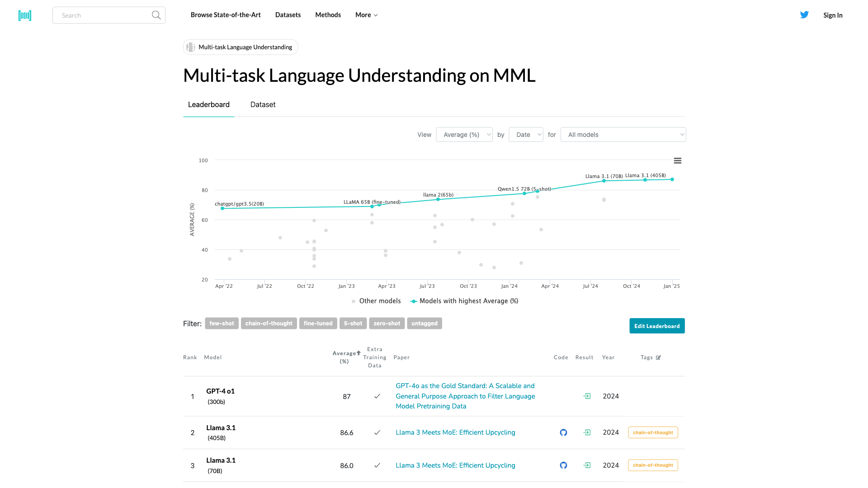Toggle the 5-shot filter tag
The image size is (868, 488).
coord(353,324)
